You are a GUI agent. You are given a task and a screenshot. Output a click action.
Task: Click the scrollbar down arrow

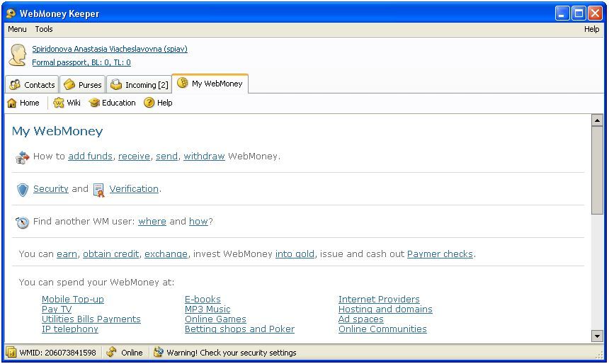597,336
